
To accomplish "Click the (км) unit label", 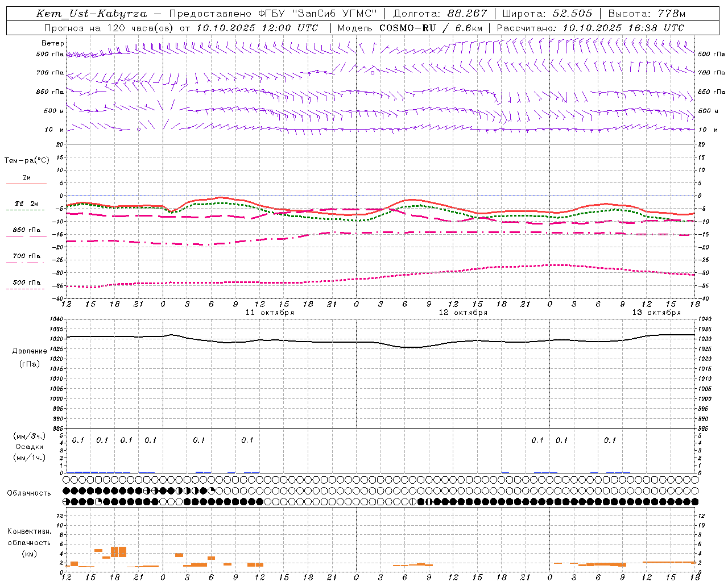I will click(30, 554).
